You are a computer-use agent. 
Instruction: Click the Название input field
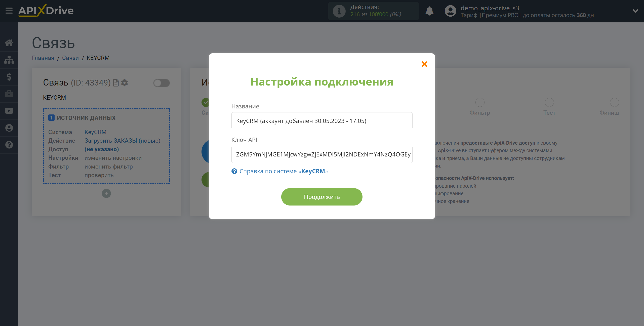pos(322,120)
